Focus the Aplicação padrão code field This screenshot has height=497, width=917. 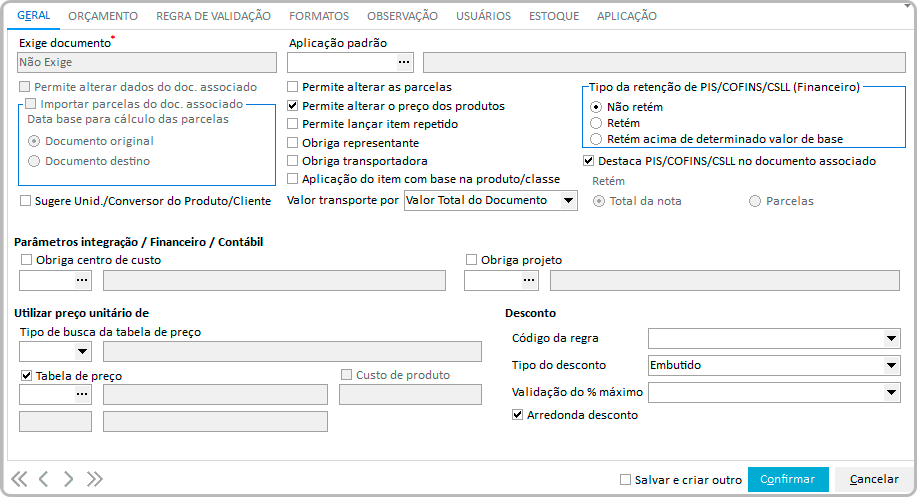pyautogui.click(x=342, y=62)
